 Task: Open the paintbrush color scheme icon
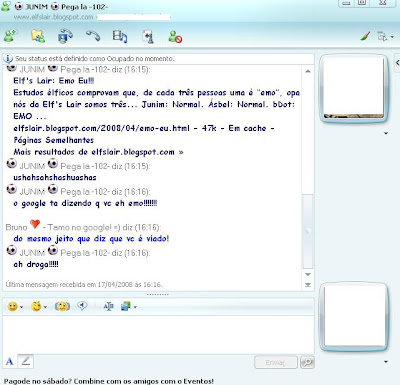tap(365, 36)
